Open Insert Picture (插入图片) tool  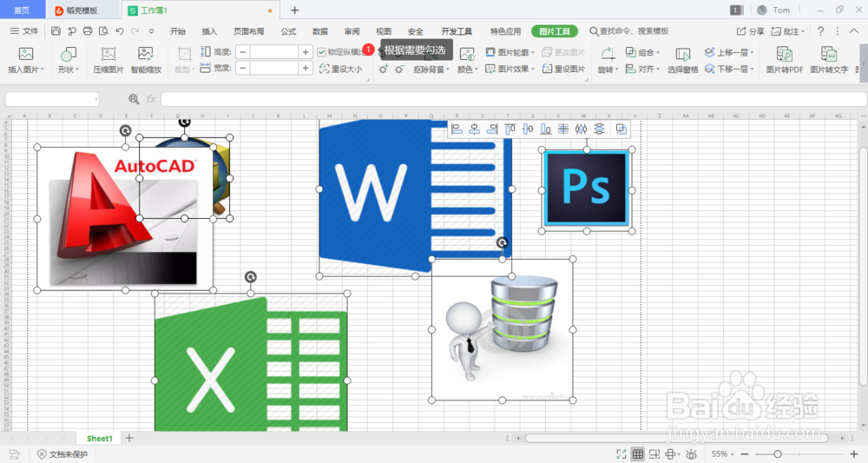[x=26, y=60]
